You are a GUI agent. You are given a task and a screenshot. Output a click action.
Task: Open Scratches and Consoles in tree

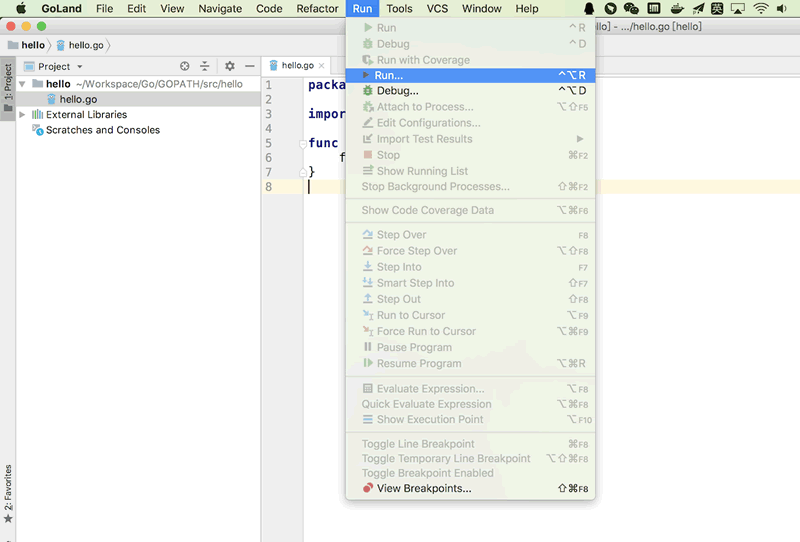point(102,130)
